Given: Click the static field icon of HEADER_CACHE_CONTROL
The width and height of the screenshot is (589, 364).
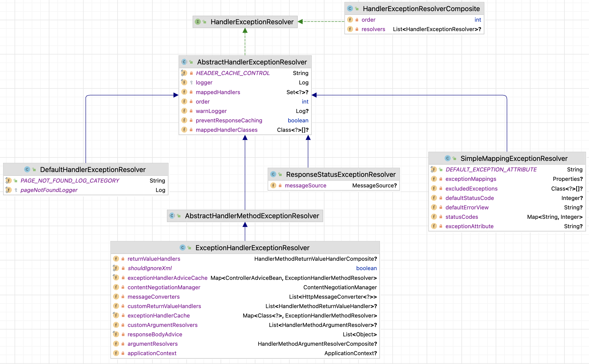Looking at the screenshot, I should [184, 73].
